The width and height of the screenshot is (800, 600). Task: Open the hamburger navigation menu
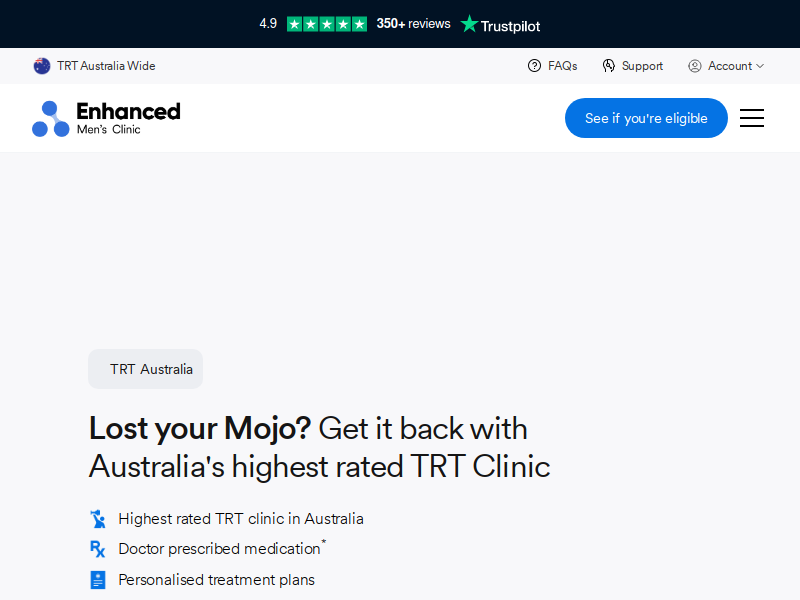coord(752,118)
